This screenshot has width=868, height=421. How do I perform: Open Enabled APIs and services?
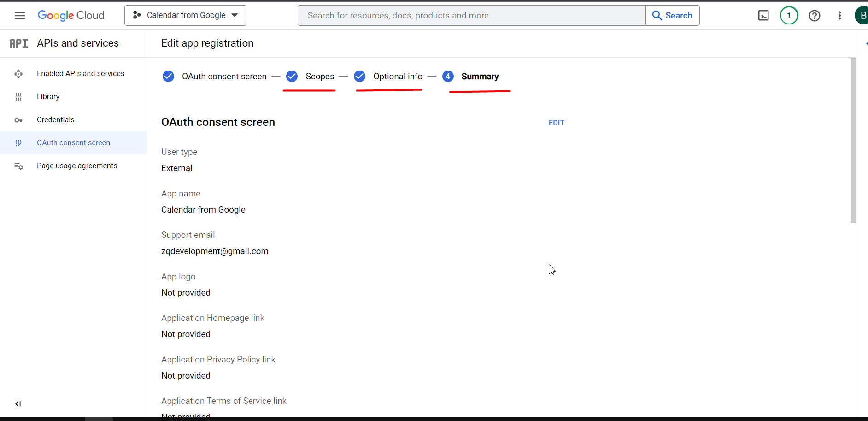point(74,74)
